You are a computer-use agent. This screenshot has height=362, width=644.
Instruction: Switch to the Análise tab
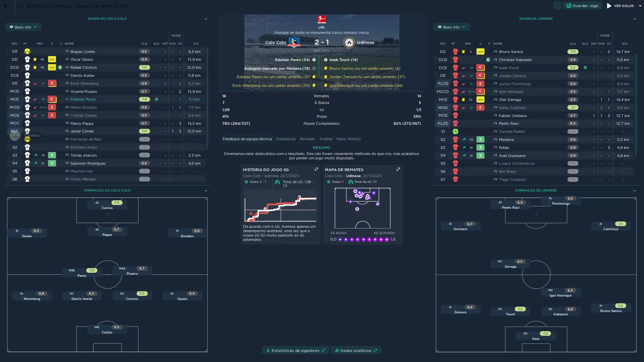click(326, 139)
